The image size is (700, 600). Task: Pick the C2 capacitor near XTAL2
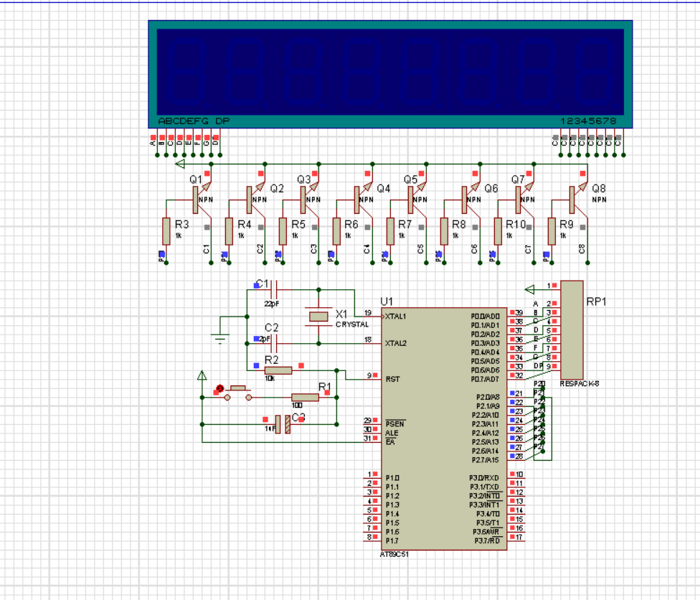(274, 343)
